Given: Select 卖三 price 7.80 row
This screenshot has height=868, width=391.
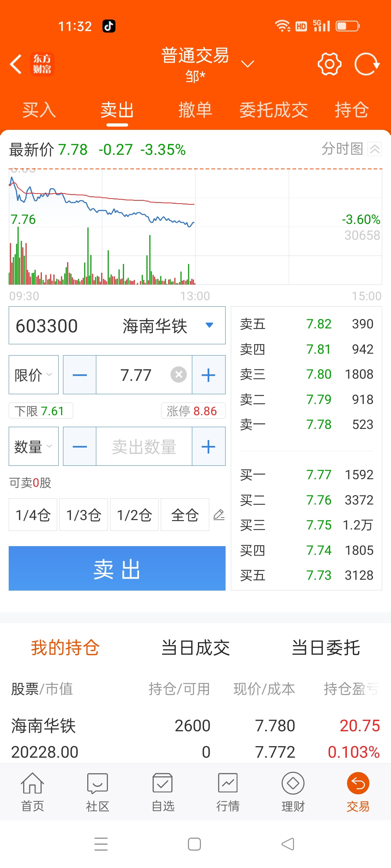Looking at the screenshot, I should (x=306, y=374).
